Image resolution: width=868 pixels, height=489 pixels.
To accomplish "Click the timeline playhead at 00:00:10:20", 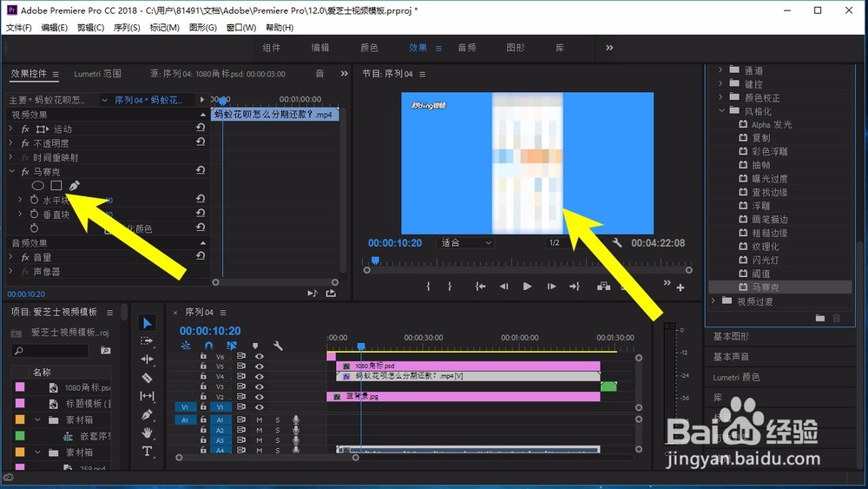I will (361, 346).
